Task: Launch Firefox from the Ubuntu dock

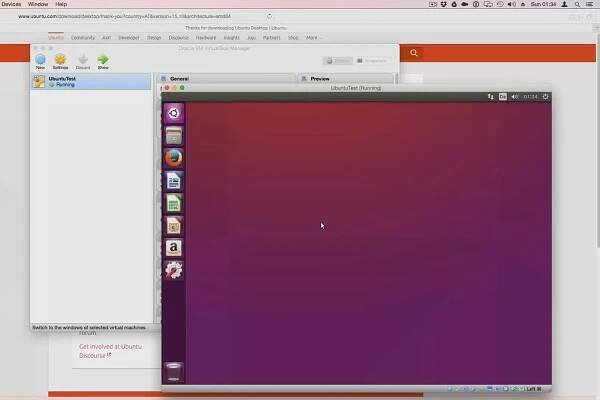Action: (174, 158)
